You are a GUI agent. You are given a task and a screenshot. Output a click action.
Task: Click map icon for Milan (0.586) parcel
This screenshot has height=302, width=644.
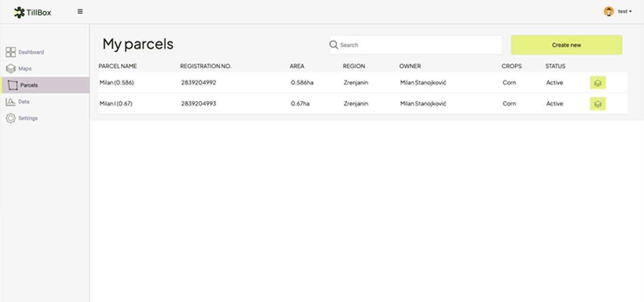[598, 83]
